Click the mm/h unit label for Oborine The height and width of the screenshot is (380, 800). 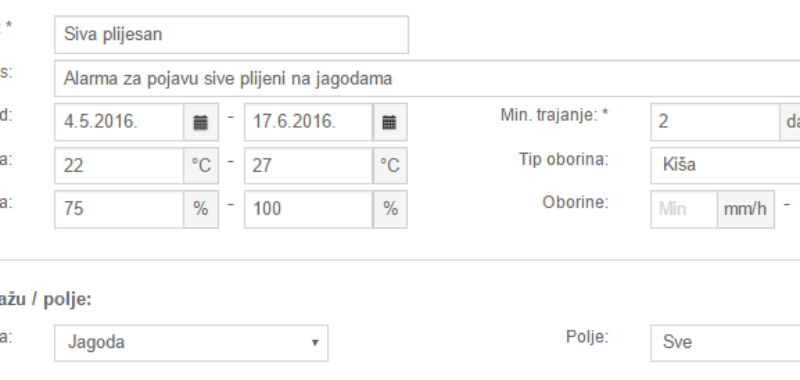pyautogui.click(x=745, y=209)
